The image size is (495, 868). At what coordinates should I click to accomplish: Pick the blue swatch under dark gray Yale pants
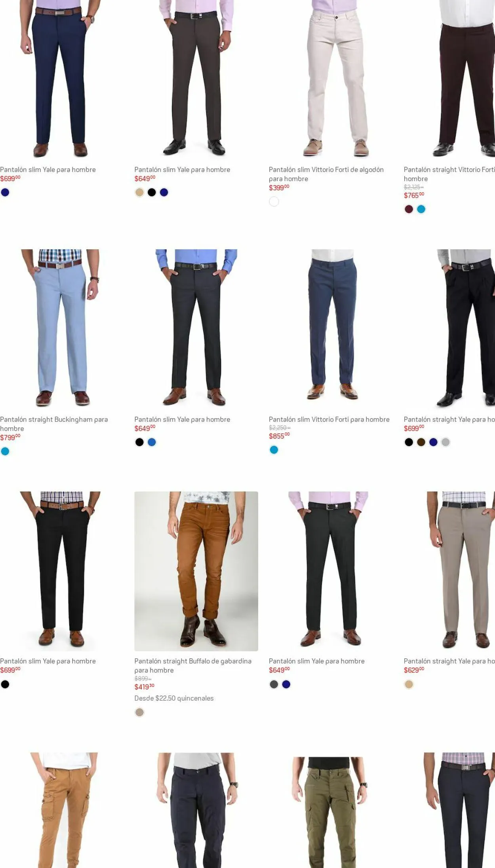(x=152, y=442)
